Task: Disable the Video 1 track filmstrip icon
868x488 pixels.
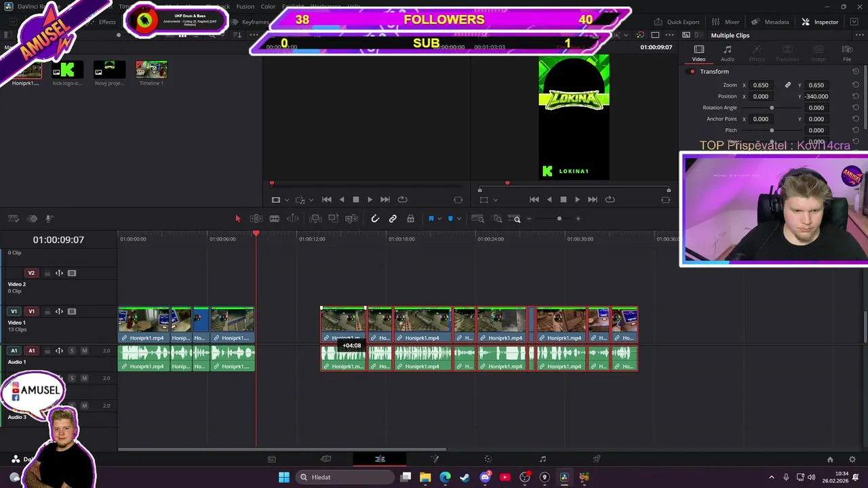Action: (72, 312)
